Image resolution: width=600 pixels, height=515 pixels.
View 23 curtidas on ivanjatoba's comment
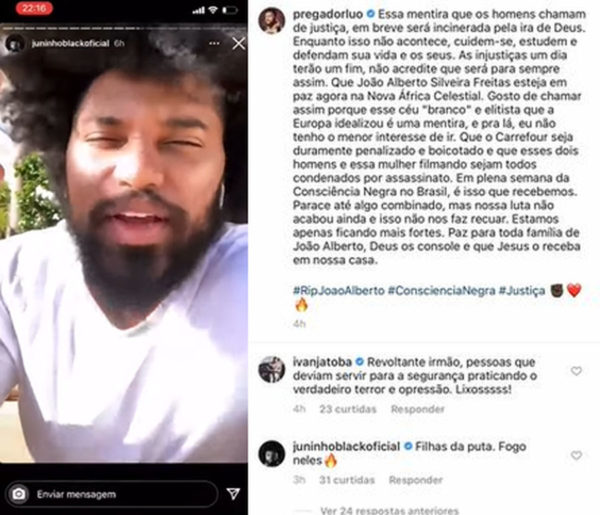click(x=348, y=409)
